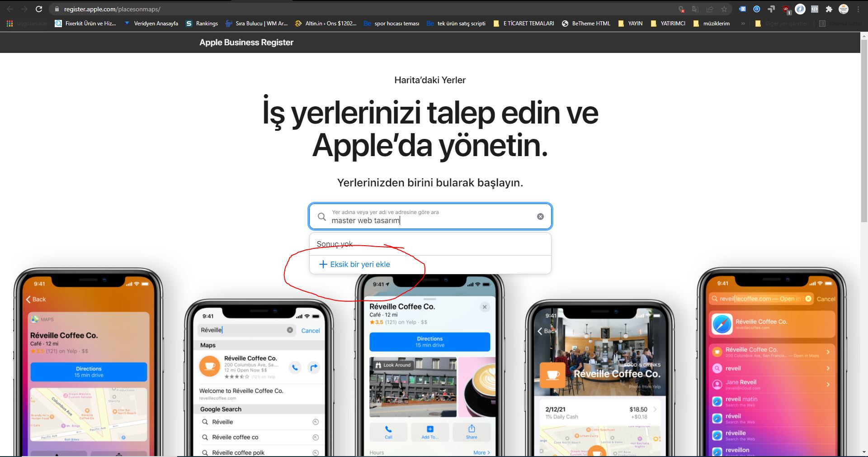This screenshot has height=457, width=868.
Task: Click the Back arrow in leftmost phone
Action: tap(36, 299)
